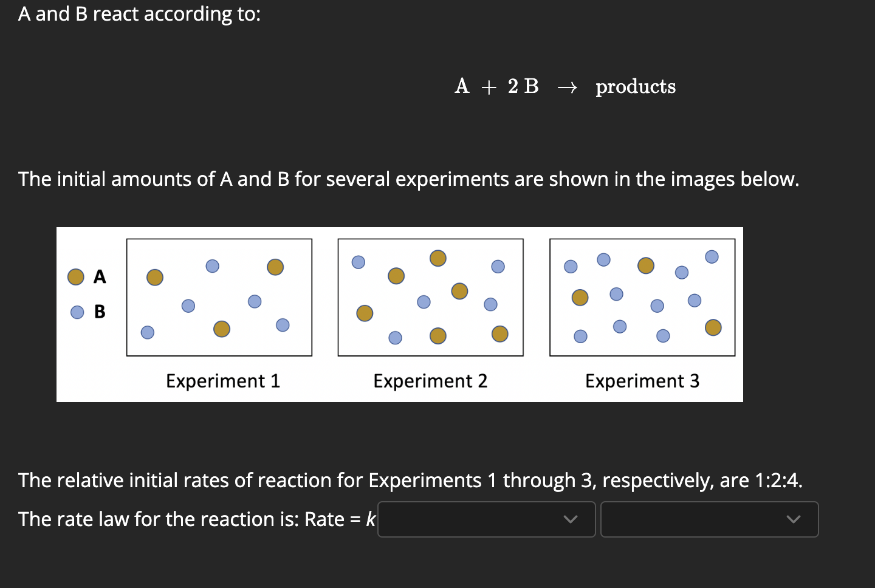The height and width of the screenshot is (588, 875).
Task: Click a gold A particle in Experiment 2
Action: (x=396, y=276)
